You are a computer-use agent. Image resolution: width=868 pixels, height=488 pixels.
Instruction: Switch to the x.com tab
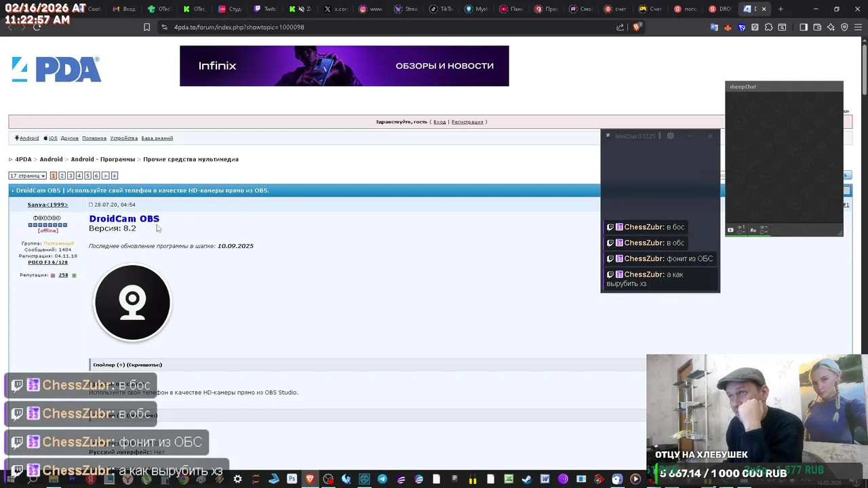[x=336, y=9]
